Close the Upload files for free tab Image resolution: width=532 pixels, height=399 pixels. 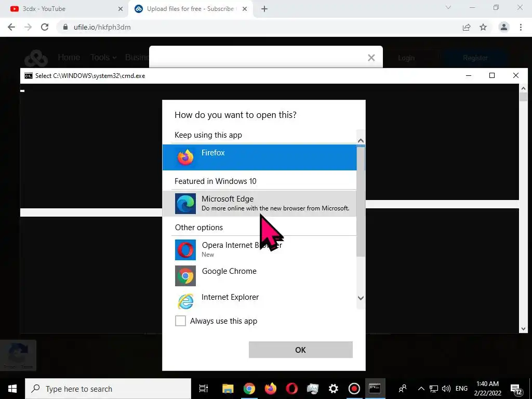[245, 9]
